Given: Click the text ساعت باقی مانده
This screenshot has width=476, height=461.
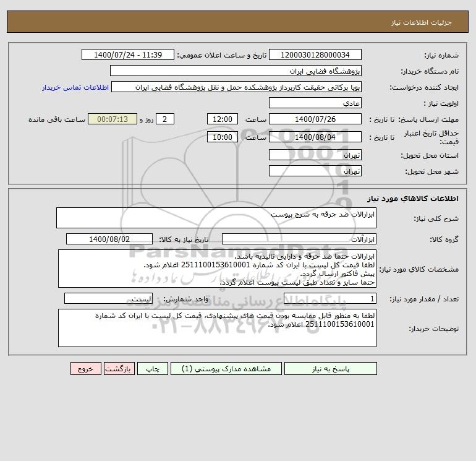Looking at the screenshot, I should [57, 119].
